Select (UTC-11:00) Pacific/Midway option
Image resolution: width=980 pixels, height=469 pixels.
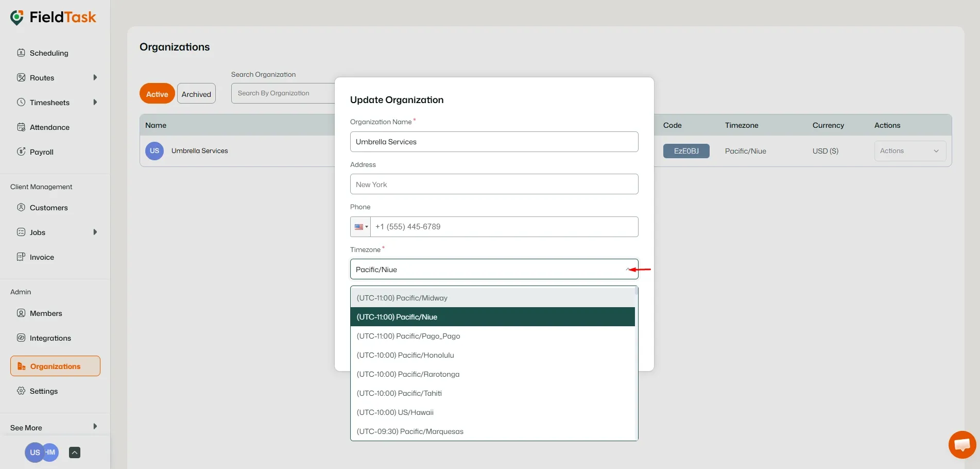tap(492, 298)
